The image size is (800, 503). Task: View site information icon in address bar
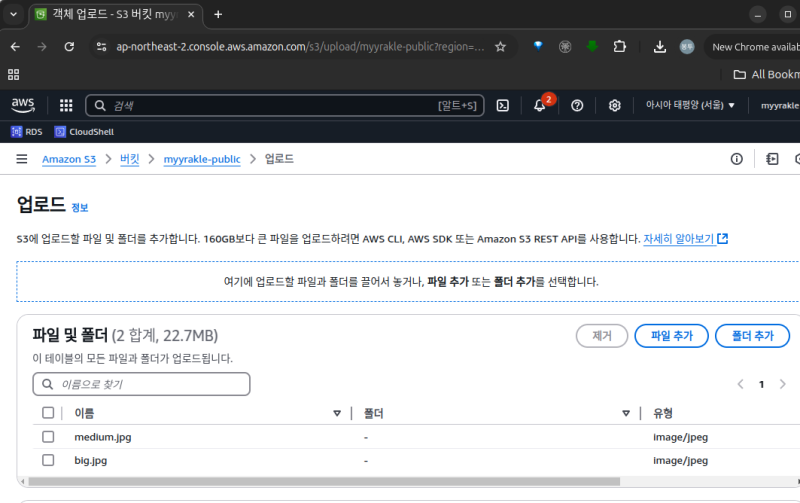(x=102, y=47)
